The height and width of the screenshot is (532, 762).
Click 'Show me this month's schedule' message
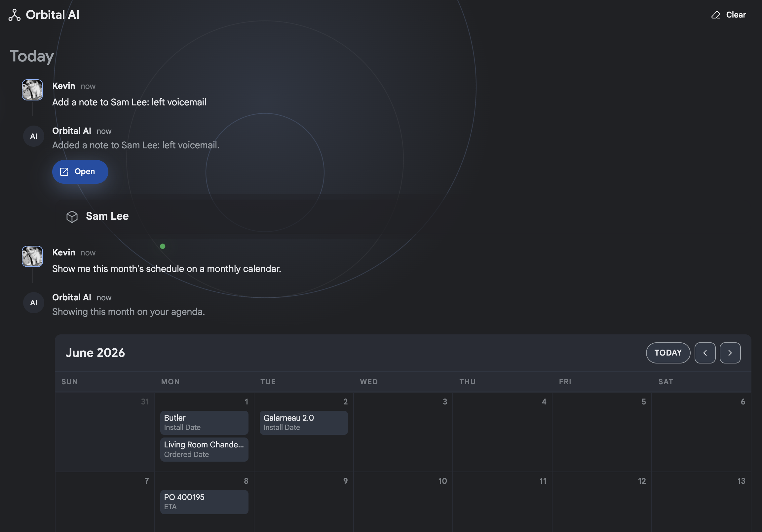pyautogui.click(x=167, y=269)
